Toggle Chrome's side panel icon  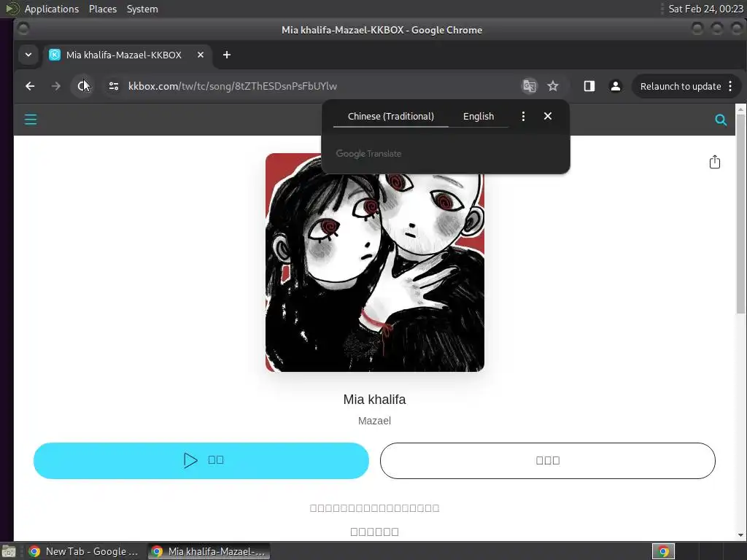pos(589,86)
